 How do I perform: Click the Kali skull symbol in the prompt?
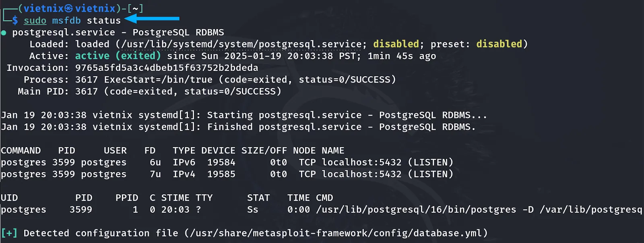[x=69, y=8]
